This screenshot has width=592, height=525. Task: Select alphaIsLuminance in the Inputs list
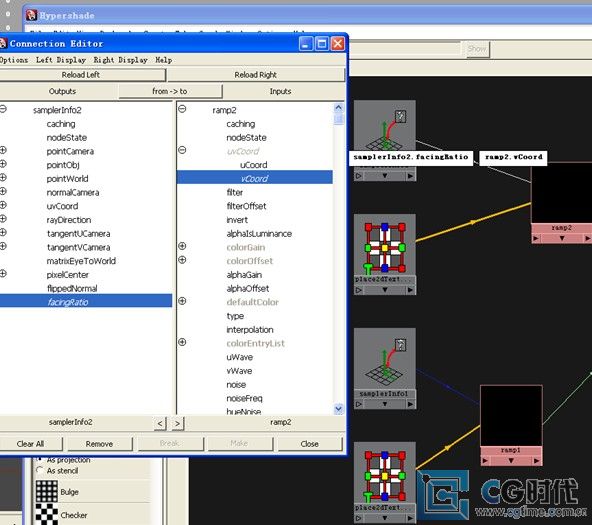click(259, 234)
